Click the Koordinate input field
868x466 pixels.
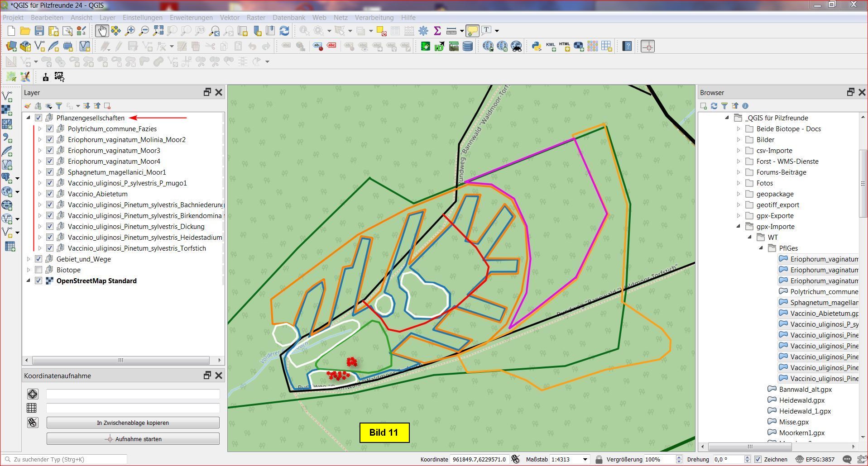point(479,459)
